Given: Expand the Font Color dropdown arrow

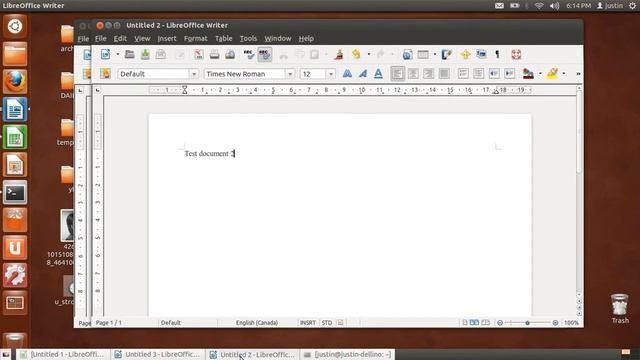Looking at the screenshot, I should pos(540,74).
